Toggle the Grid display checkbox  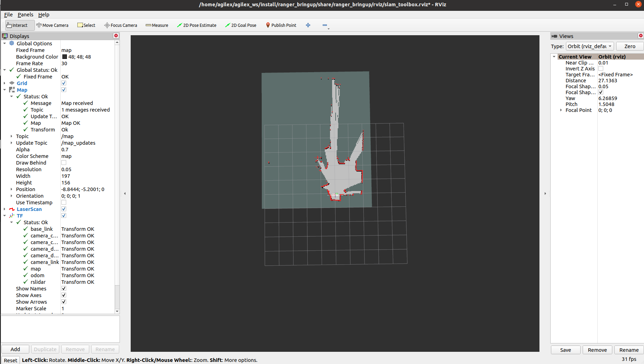[64, 83]
